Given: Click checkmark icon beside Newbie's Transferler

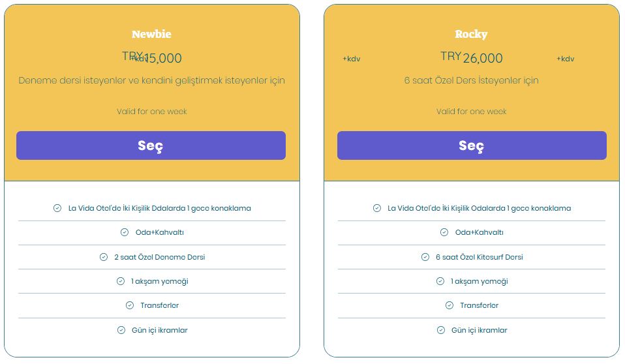Looking at the screenshot, I should pos(130,305).
